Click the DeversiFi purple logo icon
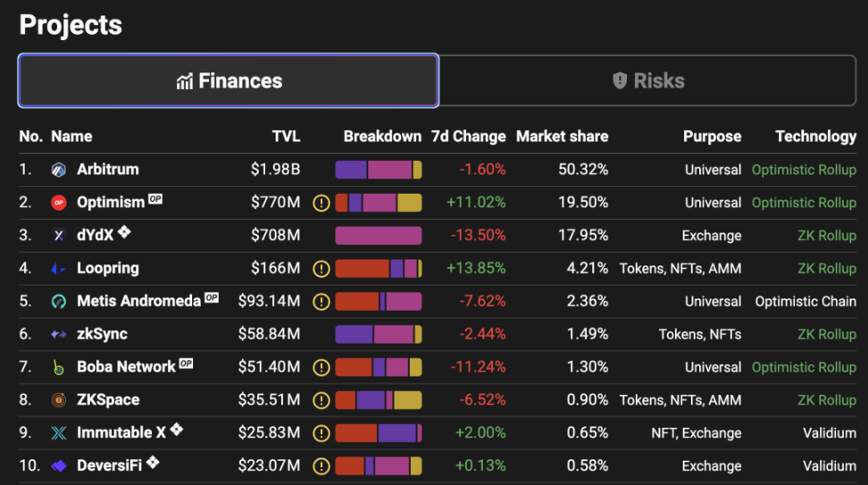This screenshot has width=868, height=485. [59, 466]
